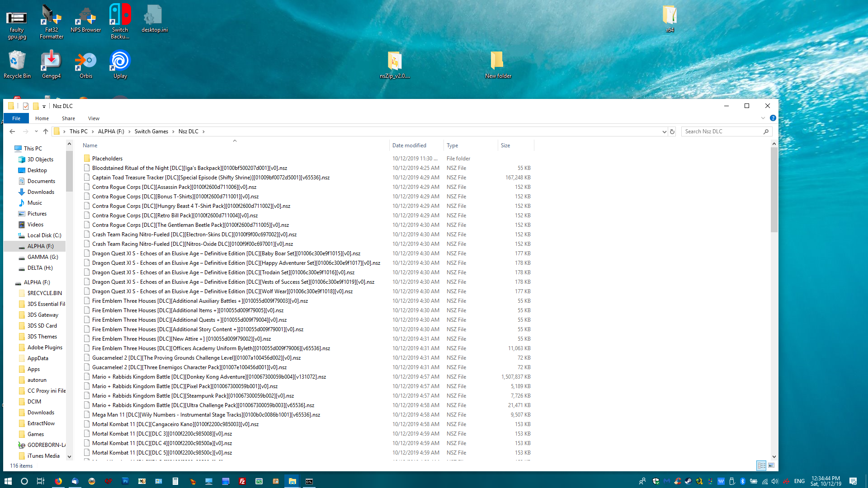This screenshot has width=868, height=488.
Task: Open the Action Center notifications
Action: tap(853, 481)
